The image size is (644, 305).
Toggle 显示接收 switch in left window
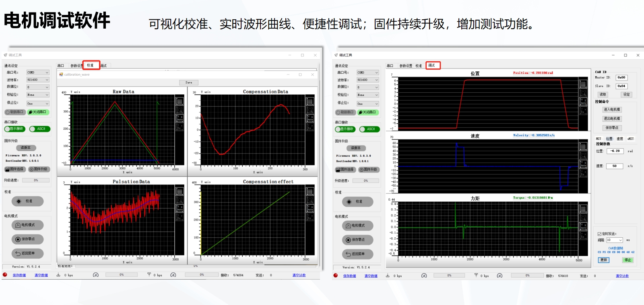(15, 129)
